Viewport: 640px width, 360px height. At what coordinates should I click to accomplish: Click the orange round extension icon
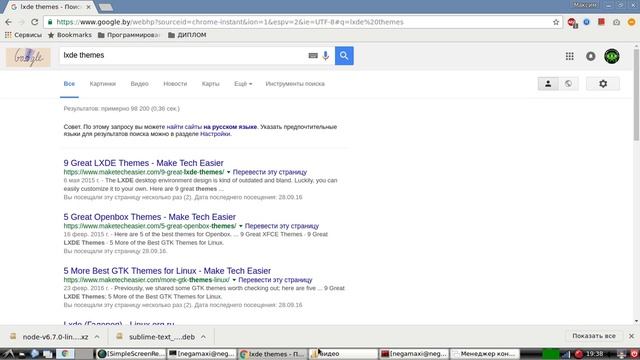click(x=631, y=22)
